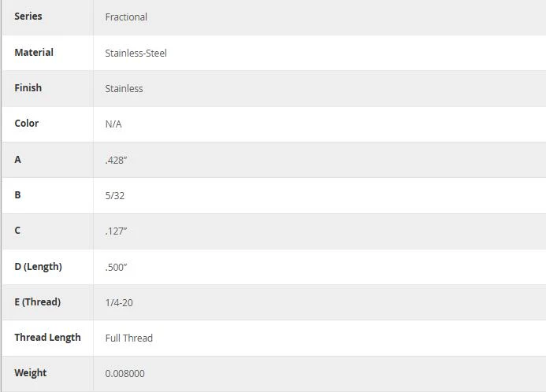
Task: Select the Full Thread value
Action: 129,338
